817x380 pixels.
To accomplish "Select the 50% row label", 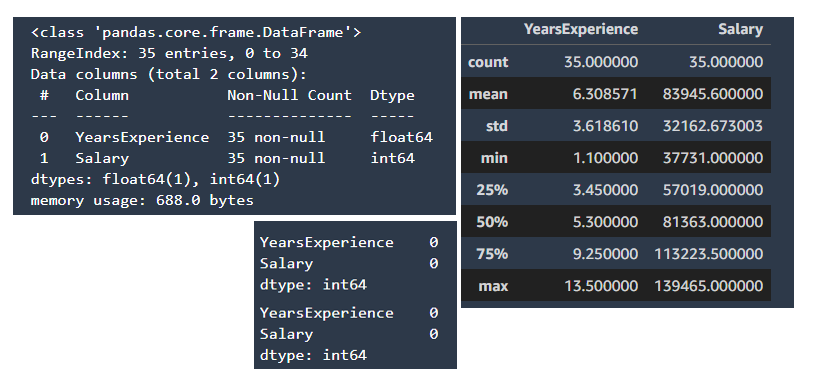I will point(492,222).
